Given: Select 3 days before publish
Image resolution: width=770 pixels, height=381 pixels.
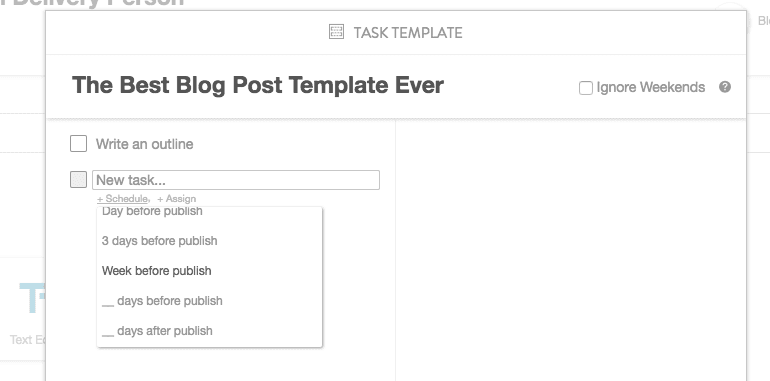Looking at the screenshot, I should coord(160,241).
